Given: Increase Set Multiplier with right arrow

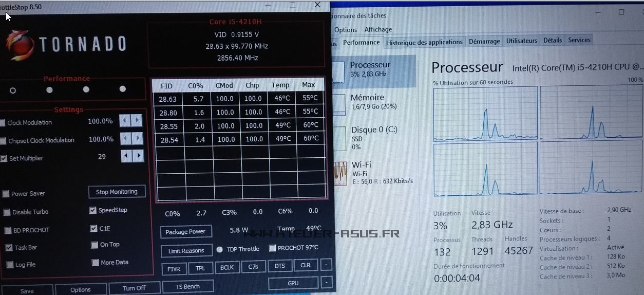Looking at the screenshot, I should (x=138, y=156).
